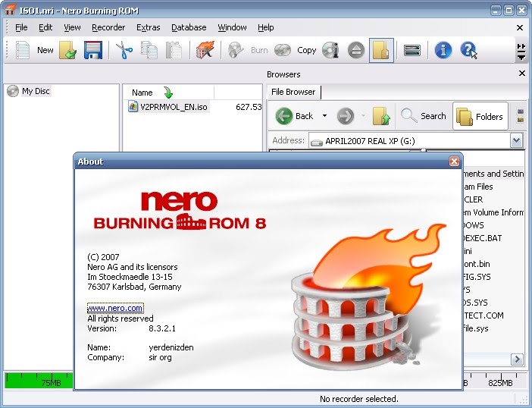Open the Back history dropdown arrow
532x408 pixels.
point(324,116)
